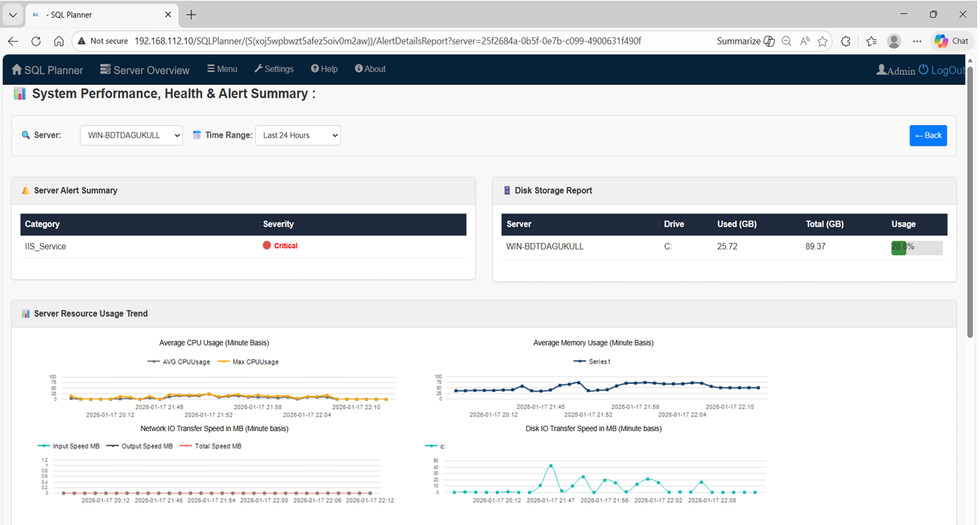Screen dimensions: 980x525
Task: Toggle the Input Speed MB legend entry
Action: (68, 446)
